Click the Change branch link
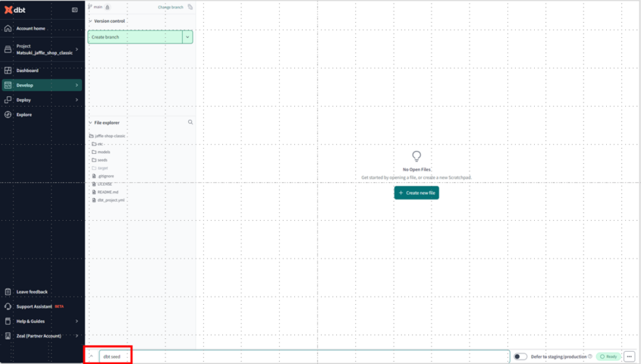The height and width of the screenshot is (364, 641). pos(170,7)
